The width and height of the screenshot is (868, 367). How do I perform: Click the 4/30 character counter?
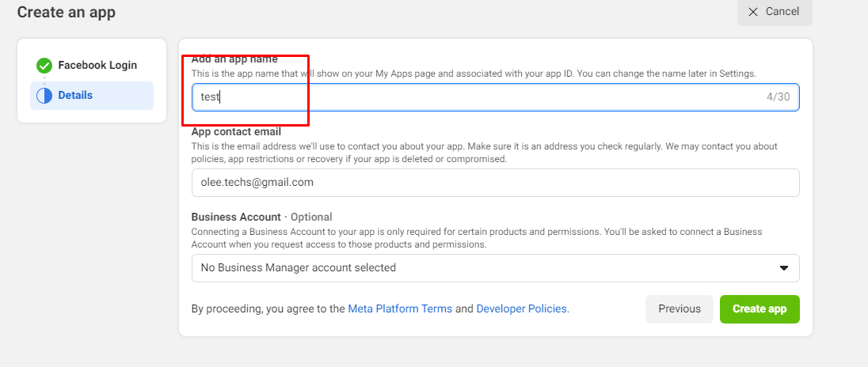[779, 97]
